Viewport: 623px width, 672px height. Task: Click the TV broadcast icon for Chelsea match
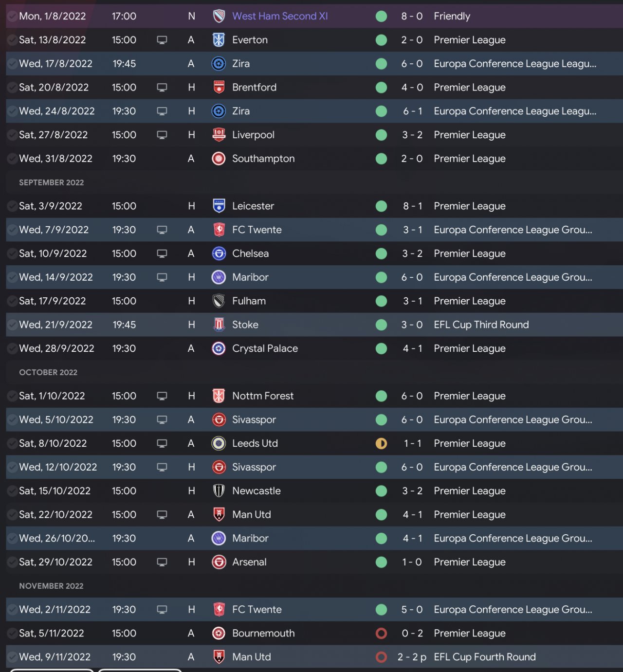162,254
